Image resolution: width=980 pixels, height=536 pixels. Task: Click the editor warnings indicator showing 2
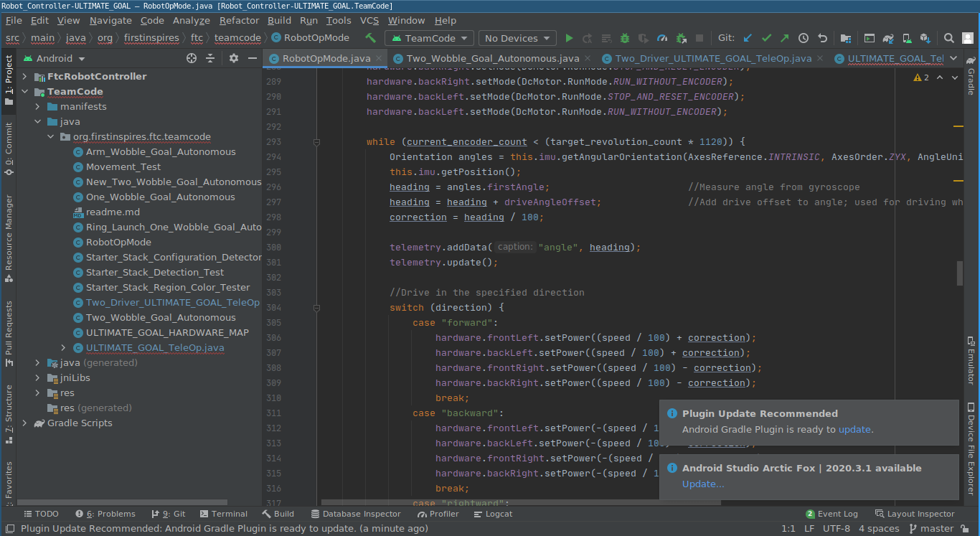click(921, 77)
